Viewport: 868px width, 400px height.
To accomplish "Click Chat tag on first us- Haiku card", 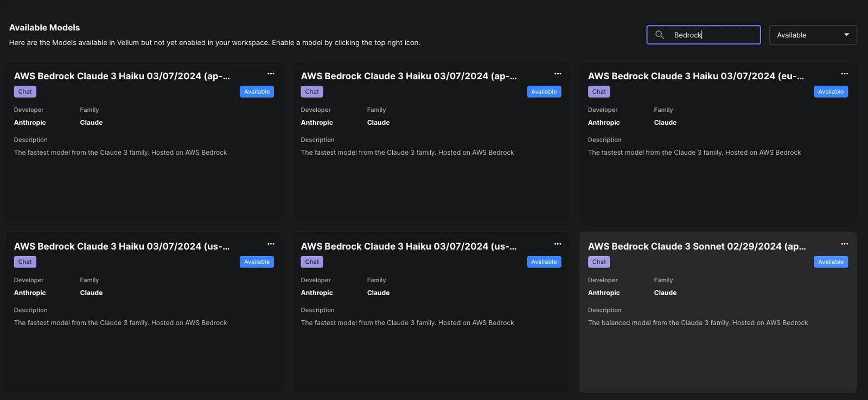I will (x=25, y=262).
